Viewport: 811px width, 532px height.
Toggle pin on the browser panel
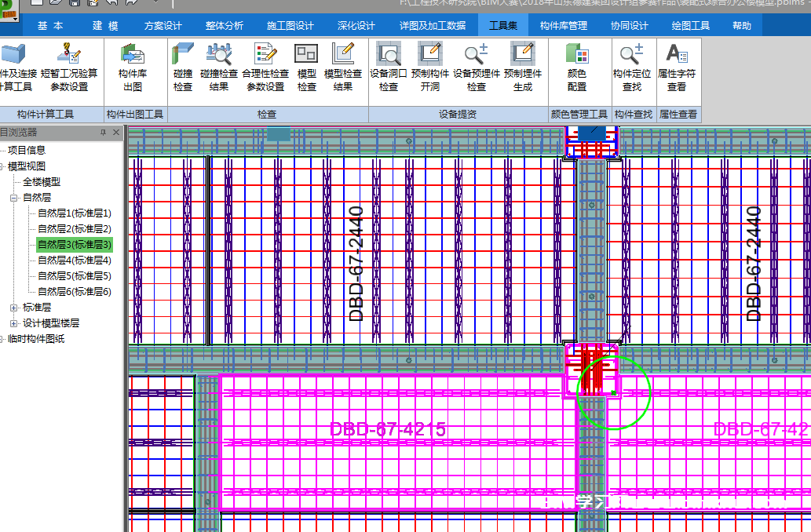coord(103,133)
